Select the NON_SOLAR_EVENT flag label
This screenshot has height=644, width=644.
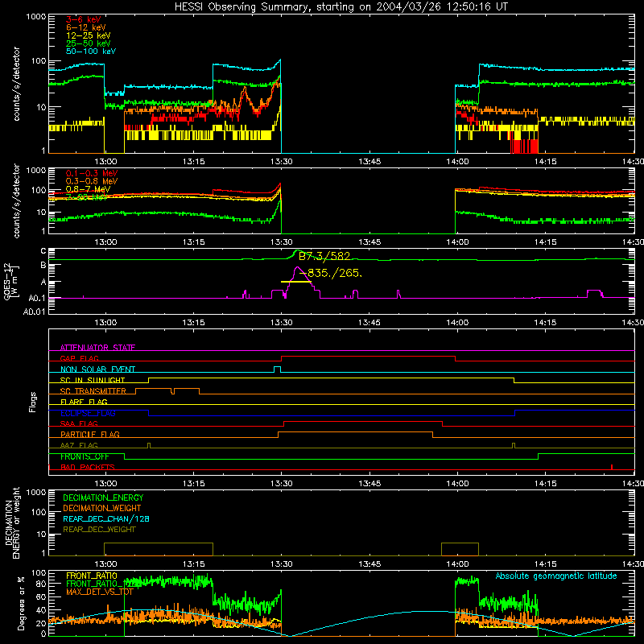tap(97, 369)
